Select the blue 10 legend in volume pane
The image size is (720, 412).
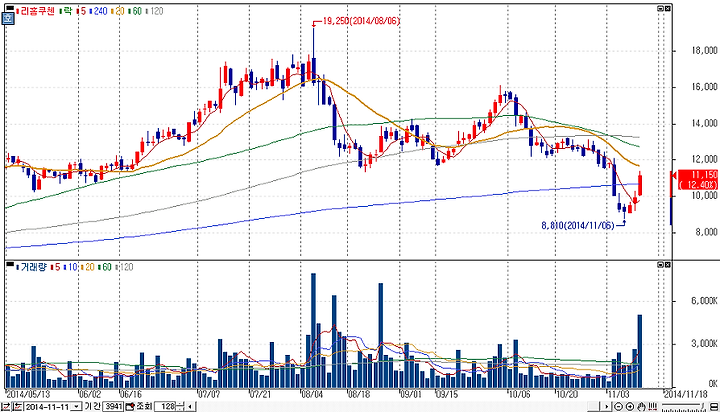[72, 267]
